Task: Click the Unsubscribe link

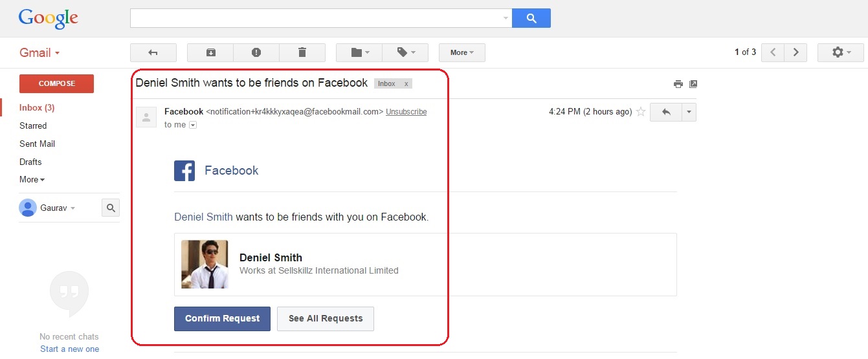Action: click(406, 112)
